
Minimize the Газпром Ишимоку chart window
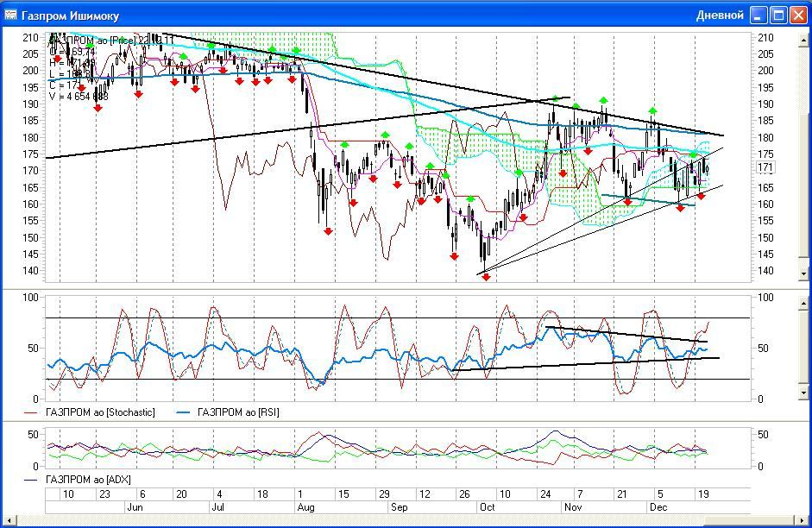pos(758,15)
